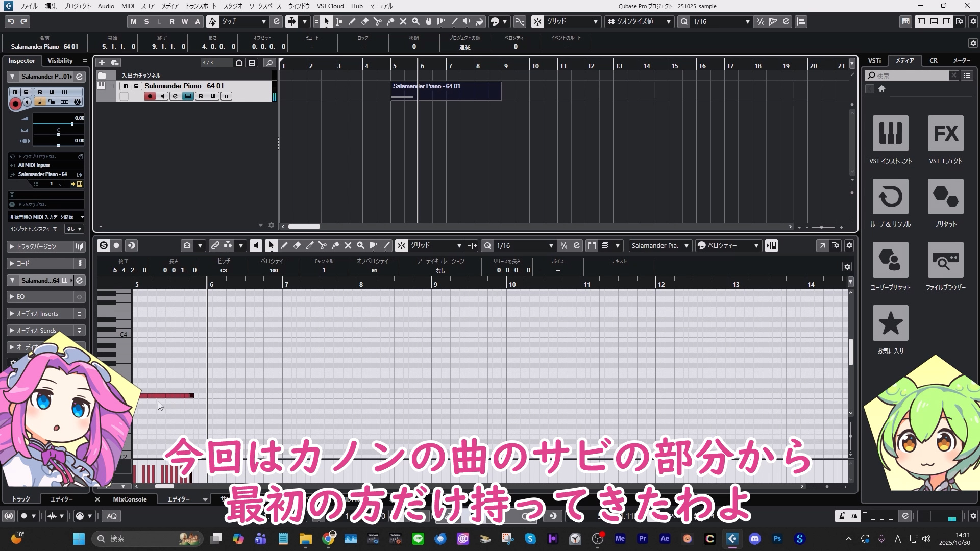Open VST Instruments media tile
Image resolution: width=980 pixels, height=551 pixels.
890,133
